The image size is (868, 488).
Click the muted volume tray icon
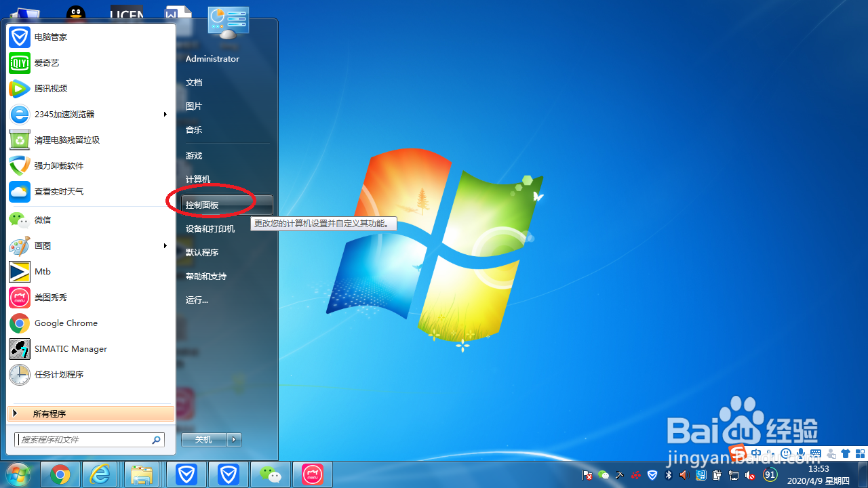pyautogui.click(x=750, y=476)
